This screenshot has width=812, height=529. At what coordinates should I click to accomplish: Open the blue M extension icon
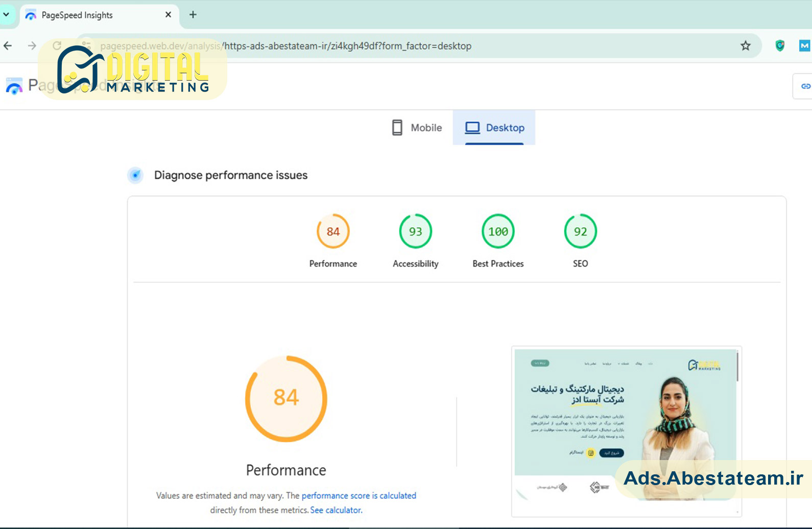[804, 46]
